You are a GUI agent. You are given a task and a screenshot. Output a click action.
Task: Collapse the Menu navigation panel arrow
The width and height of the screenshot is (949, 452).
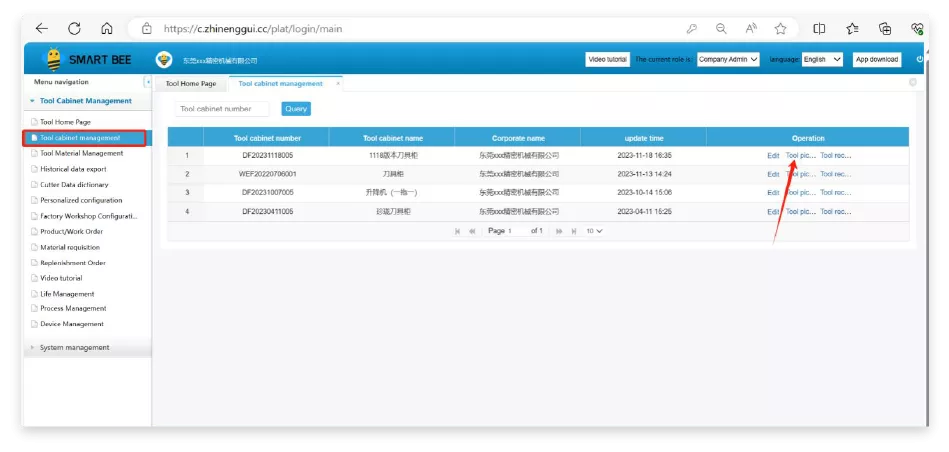[148, 82]
